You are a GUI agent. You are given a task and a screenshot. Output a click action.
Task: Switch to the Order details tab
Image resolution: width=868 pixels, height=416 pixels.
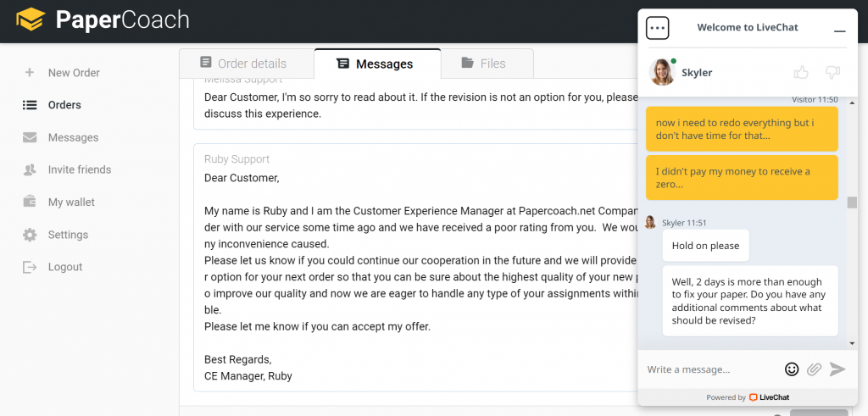pyautogui.click(x=243, y=64)
